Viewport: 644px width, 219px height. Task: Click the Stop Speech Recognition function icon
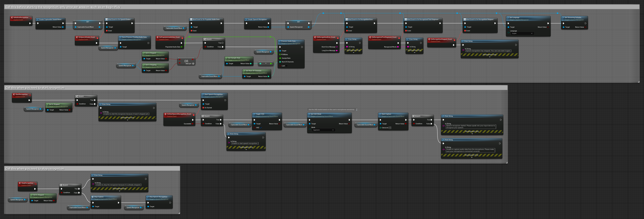(148, 197)
